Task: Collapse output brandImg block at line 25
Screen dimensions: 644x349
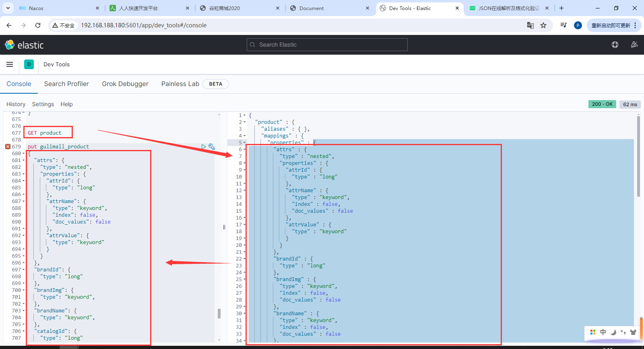Action: click(x=244, y=279)
